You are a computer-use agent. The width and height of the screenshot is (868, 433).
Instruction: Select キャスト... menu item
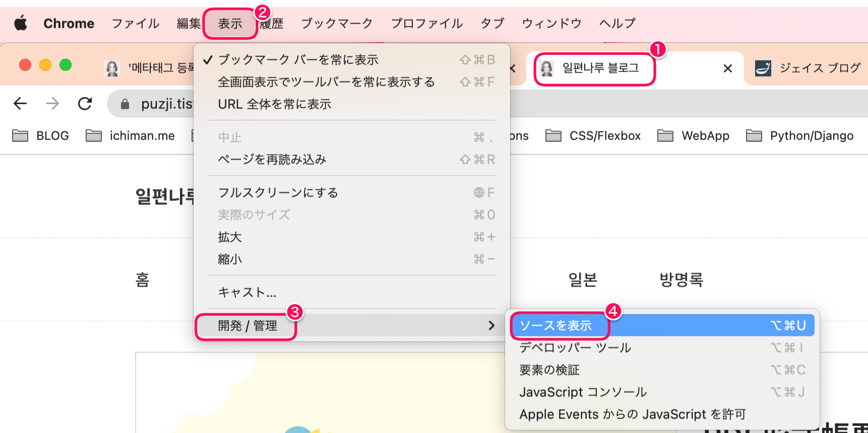(x=352, y=293)
